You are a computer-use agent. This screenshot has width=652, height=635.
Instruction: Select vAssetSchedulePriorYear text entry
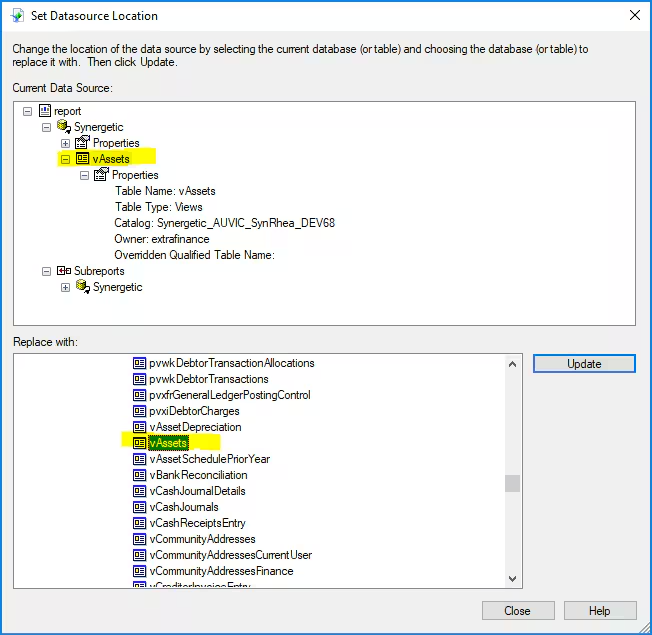(x=210, y=459)
